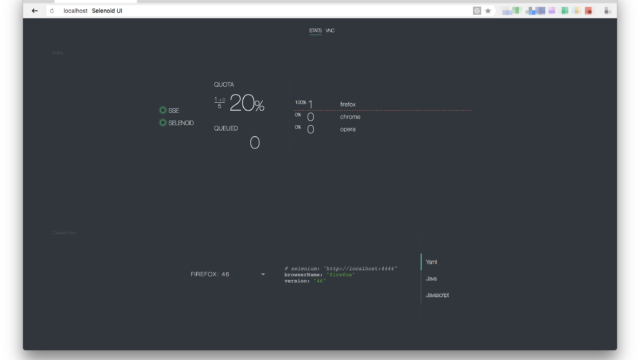Reload the Selenoid UI page

[52, 11]
